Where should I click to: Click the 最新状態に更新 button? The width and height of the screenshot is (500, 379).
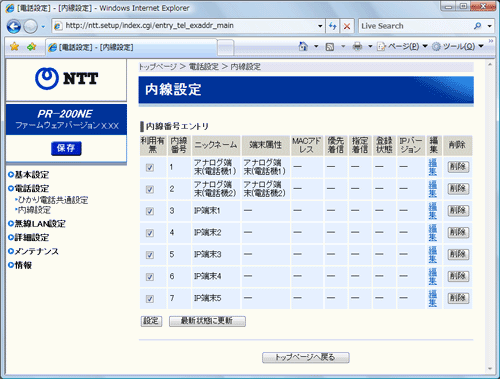pyautogui.click(x=207, y=321)
